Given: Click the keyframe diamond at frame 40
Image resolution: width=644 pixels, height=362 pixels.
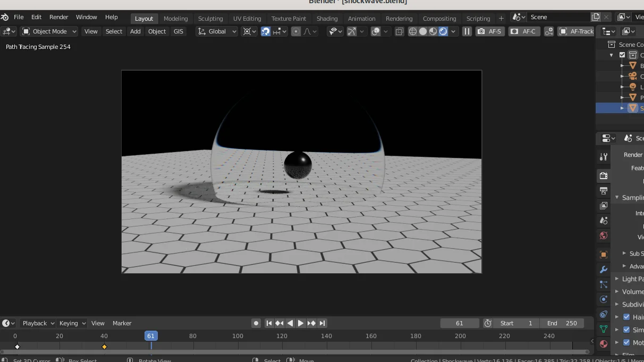Looking at the screenshot, I should 104,347.
